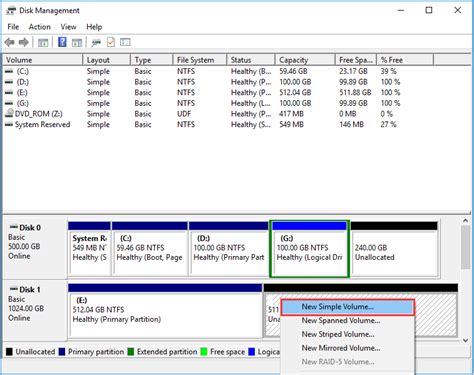Viewport: 474px width, 375px height.
Task: Click the 59.46 GB capacity cell
Action: tap(293, 71)
